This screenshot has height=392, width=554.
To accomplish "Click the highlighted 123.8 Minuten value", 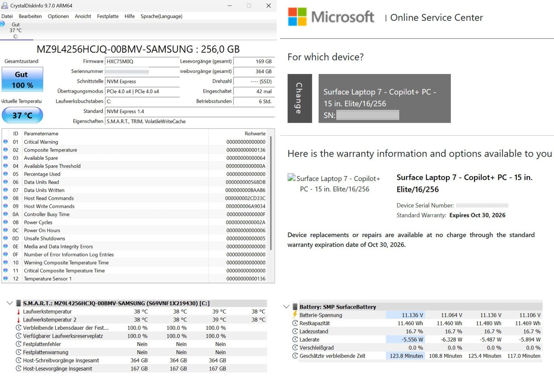I will [x=405, y=356].
